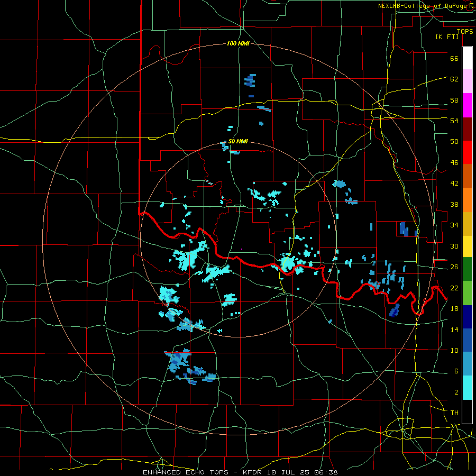Click the "06:38" timestamp
Image resolution: width=476 pixels, height=476 pixels.
pos(326,472)
